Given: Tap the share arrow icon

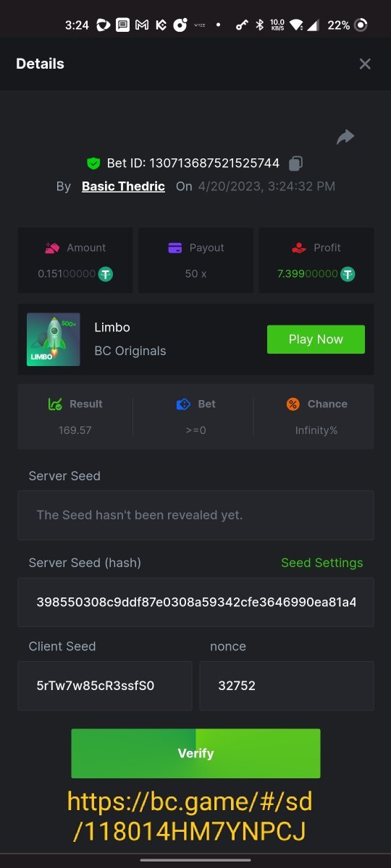Looking at the screenshot, I should [345, 137].
